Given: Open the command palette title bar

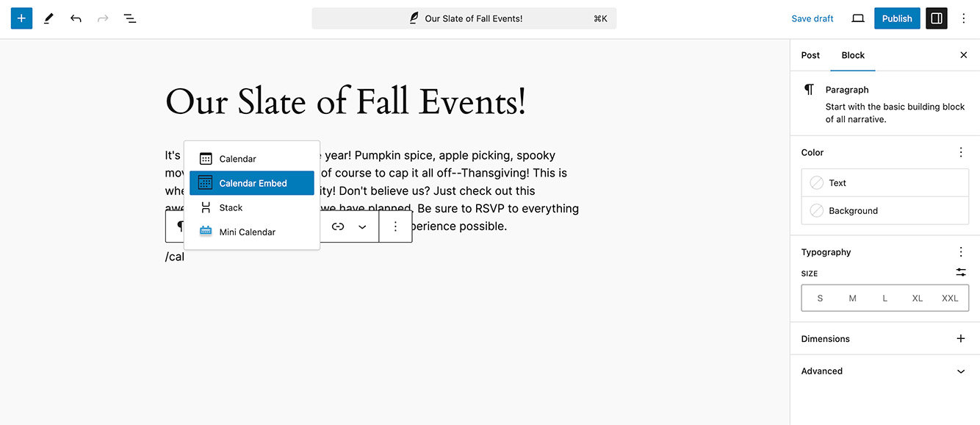Looking at the screenshot, I should (464, 18).
